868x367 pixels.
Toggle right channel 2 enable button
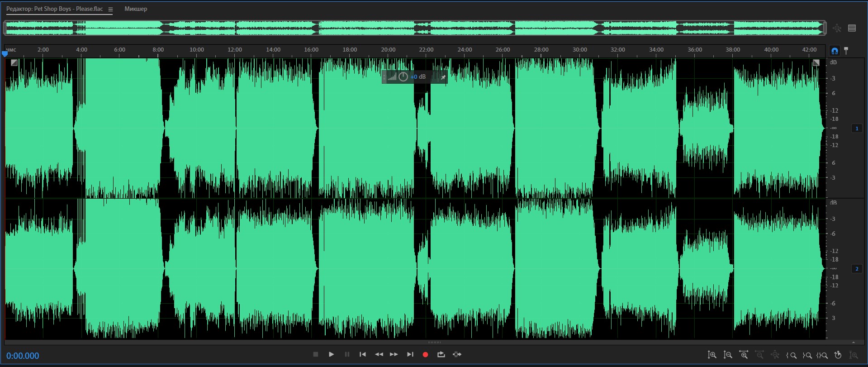[x=857, y=269]
